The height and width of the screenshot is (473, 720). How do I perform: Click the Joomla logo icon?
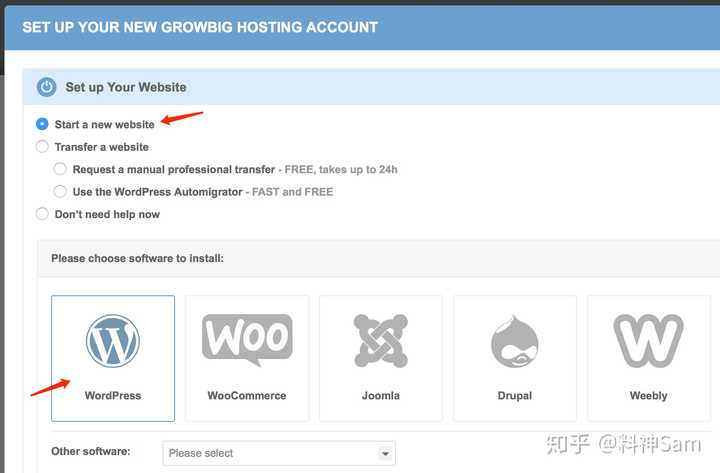tap(381, 341)
